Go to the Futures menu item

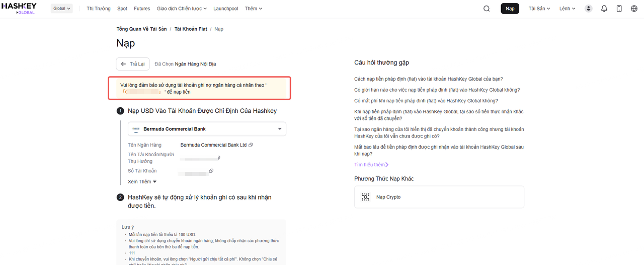pos(142,9)
